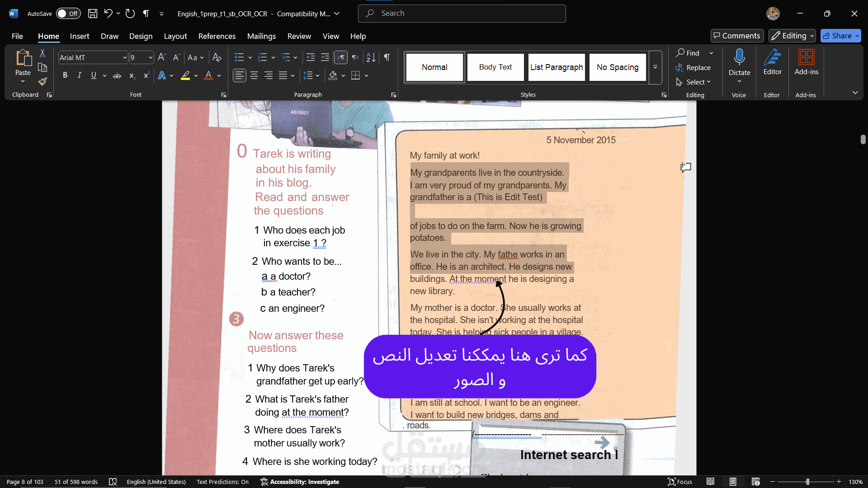868x488 pixels.
Task: Expand the Styles gallery more arrow
Action: click(x=655, y=67)
